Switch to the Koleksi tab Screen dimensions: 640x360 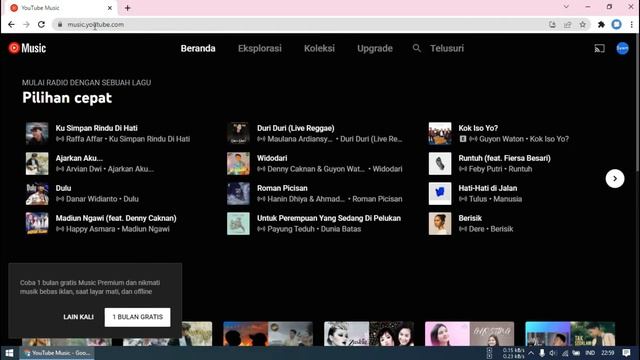point(319,48)
